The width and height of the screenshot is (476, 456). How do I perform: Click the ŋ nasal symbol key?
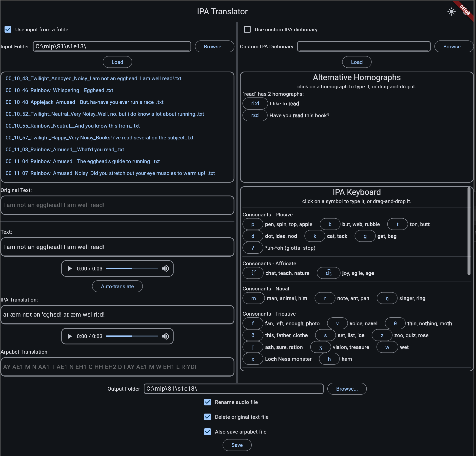tap(387, 298)
